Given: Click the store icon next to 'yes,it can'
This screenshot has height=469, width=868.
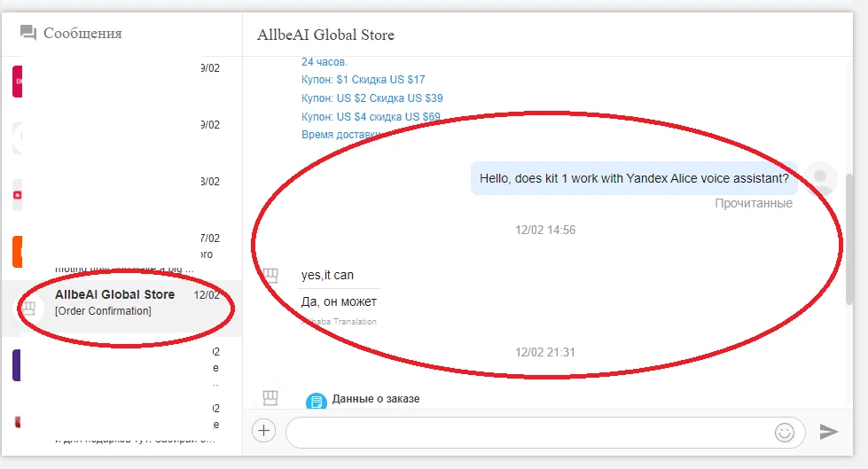Looking at the screenshot, I should [270, 275].
